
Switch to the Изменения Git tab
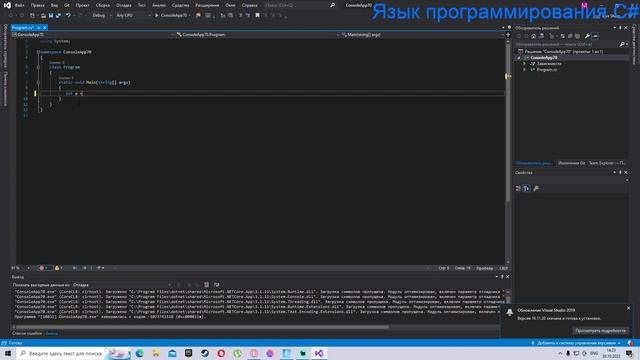pyautogui.click(x=571, y=163)
